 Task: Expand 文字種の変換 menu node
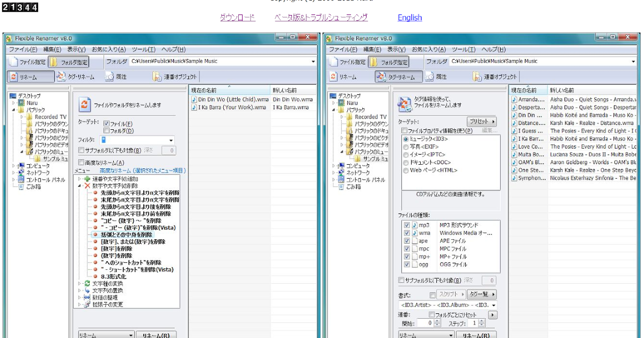79,283
